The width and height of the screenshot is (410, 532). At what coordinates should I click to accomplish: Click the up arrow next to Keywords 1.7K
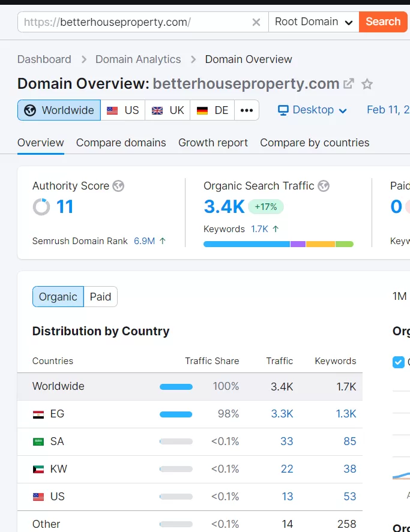[276, 229]
